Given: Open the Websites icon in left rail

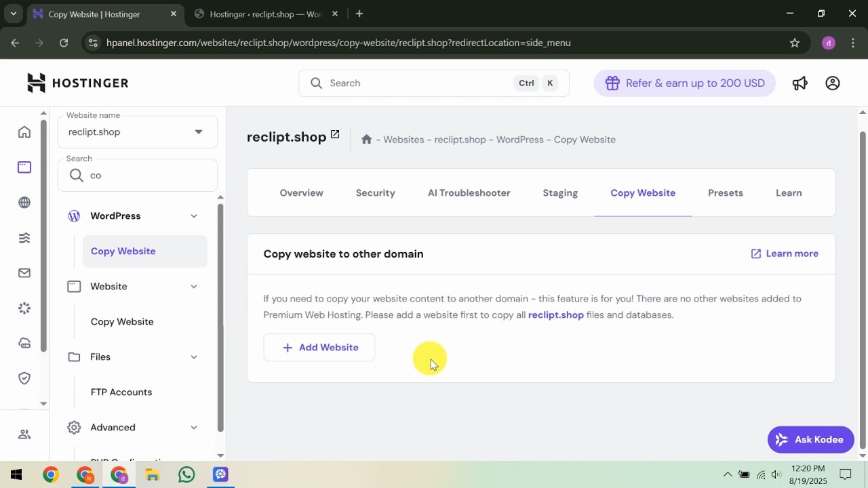Looking at the screenshot, I should click(24, 167).
